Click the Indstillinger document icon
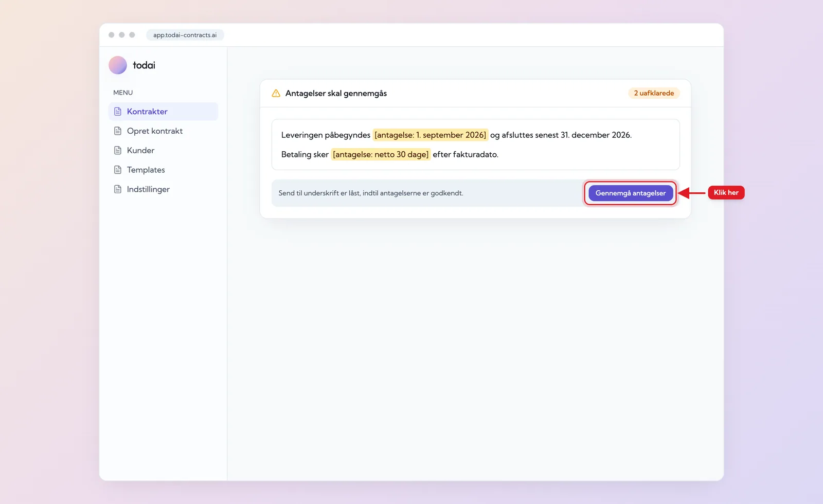Viewport: 823px width, 504px height. tap(118, 189)
